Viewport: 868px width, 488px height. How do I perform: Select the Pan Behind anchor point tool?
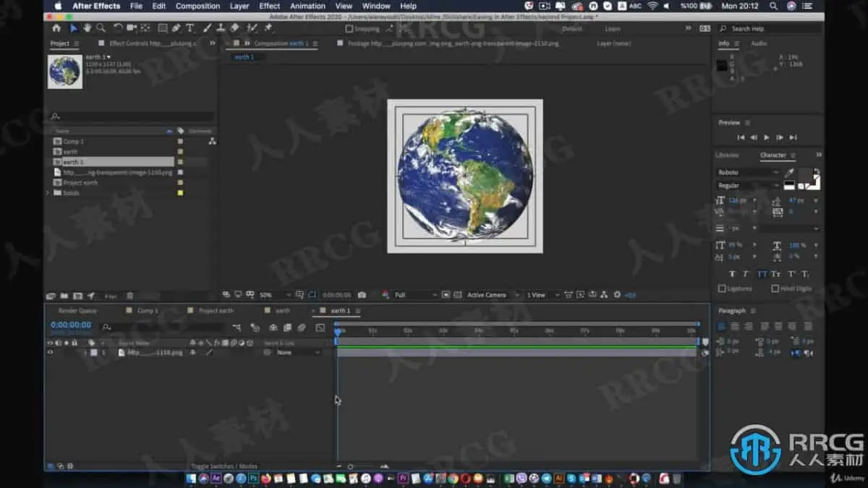[145, 28]
